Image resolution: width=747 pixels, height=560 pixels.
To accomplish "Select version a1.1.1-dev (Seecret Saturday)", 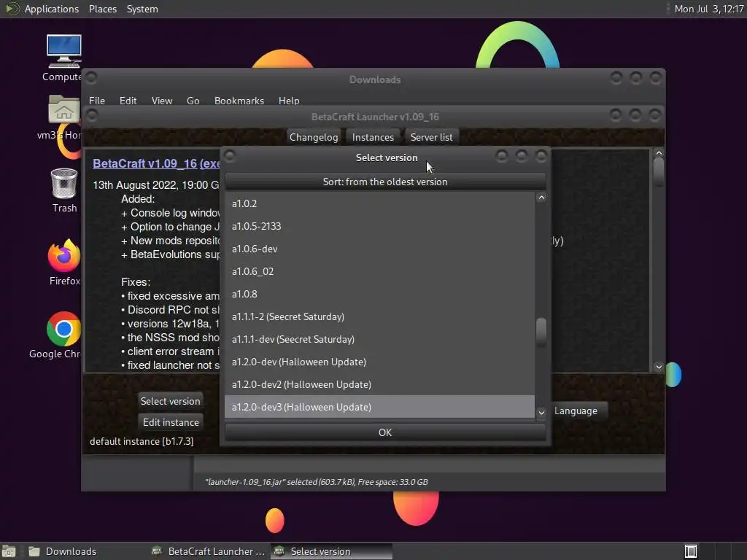I will click(x=379, y=339).
